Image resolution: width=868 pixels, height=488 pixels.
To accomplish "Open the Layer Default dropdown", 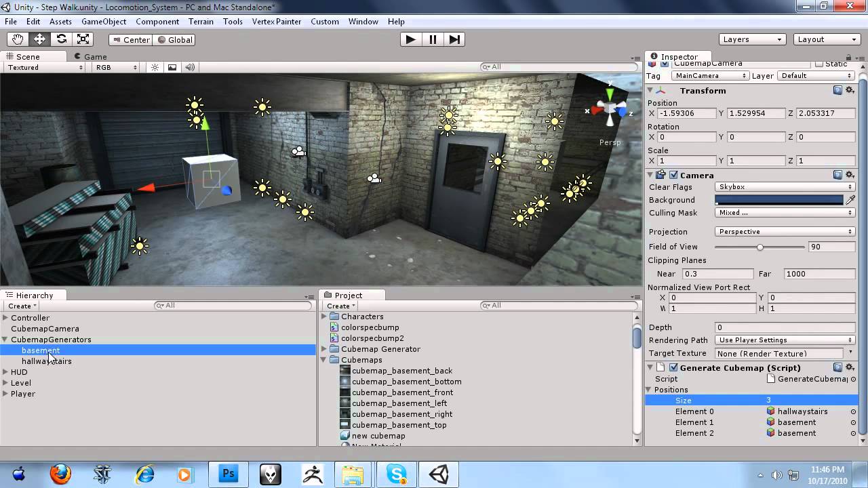I will pyautogui.click(x=816, y=76).
